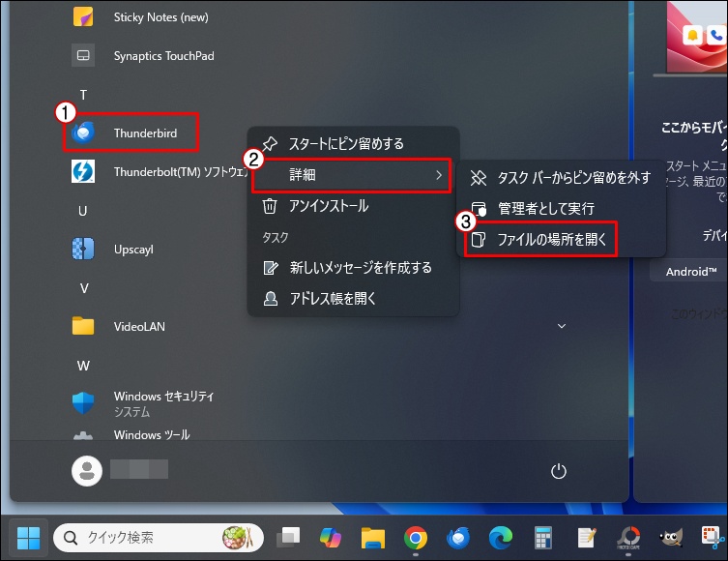Expand the VideoLAN folder chevron
Screen dimensions: 728x561
562,326
